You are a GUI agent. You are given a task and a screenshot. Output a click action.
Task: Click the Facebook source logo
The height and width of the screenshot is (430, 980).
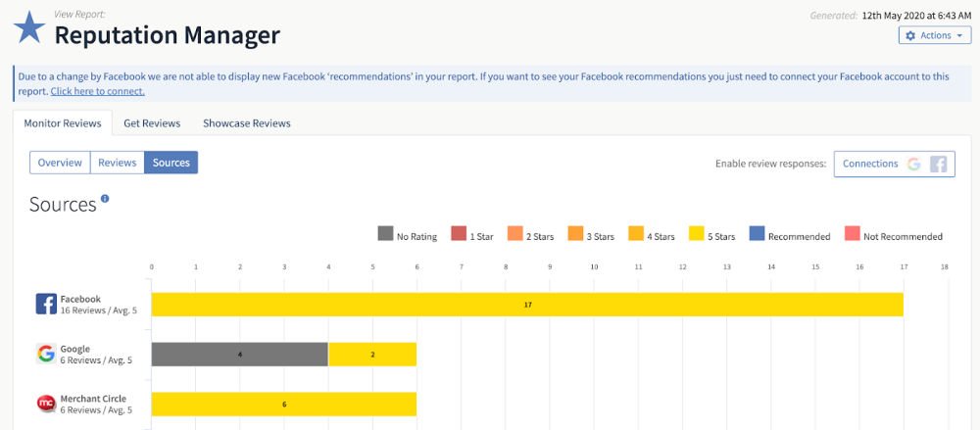[46, 304]
